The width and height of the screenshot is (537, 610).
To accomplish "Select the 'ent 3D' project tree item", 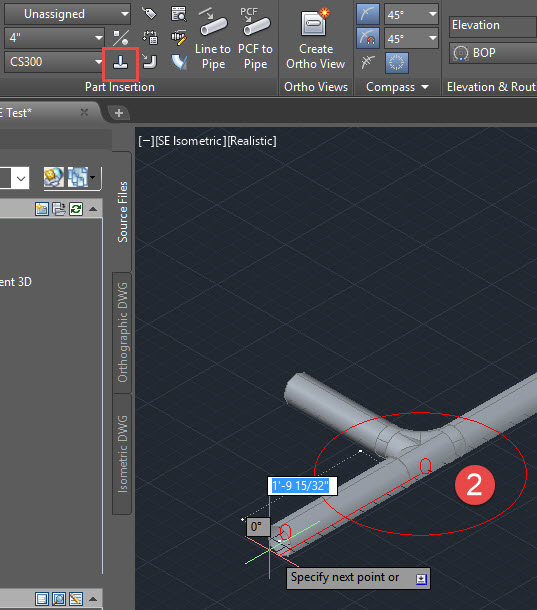I will (x=16, y=282).
